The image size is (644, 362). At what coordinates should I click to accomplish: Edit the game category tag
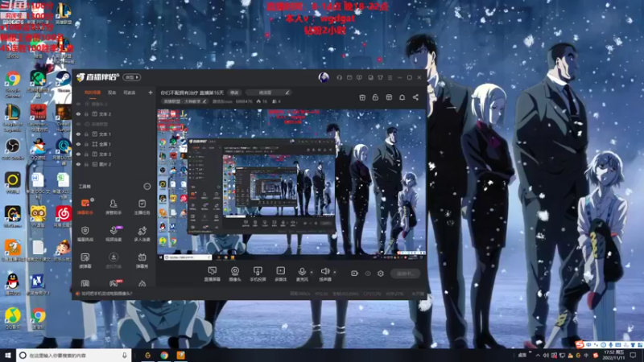click(x=185, y=101)
